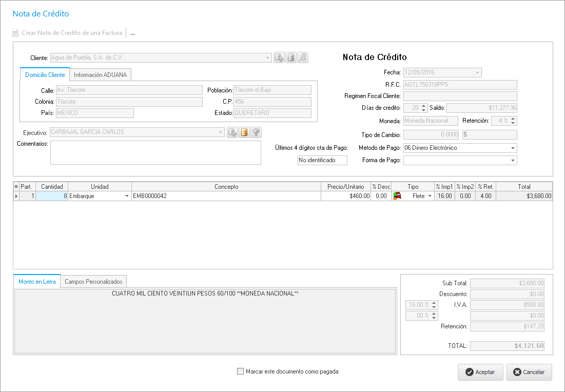
Task: Expand the Forma de Pago dropdown
Action: 513,161
